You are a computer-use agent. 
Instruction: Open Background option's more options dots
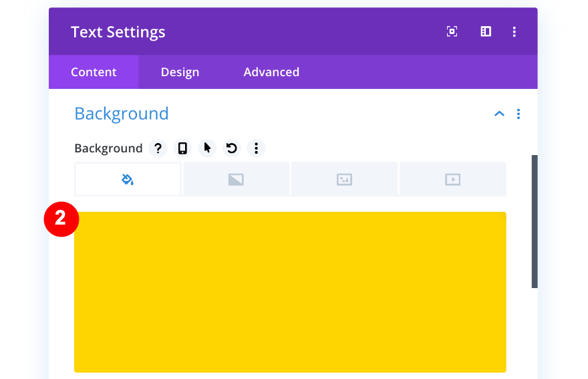point(256,148)
